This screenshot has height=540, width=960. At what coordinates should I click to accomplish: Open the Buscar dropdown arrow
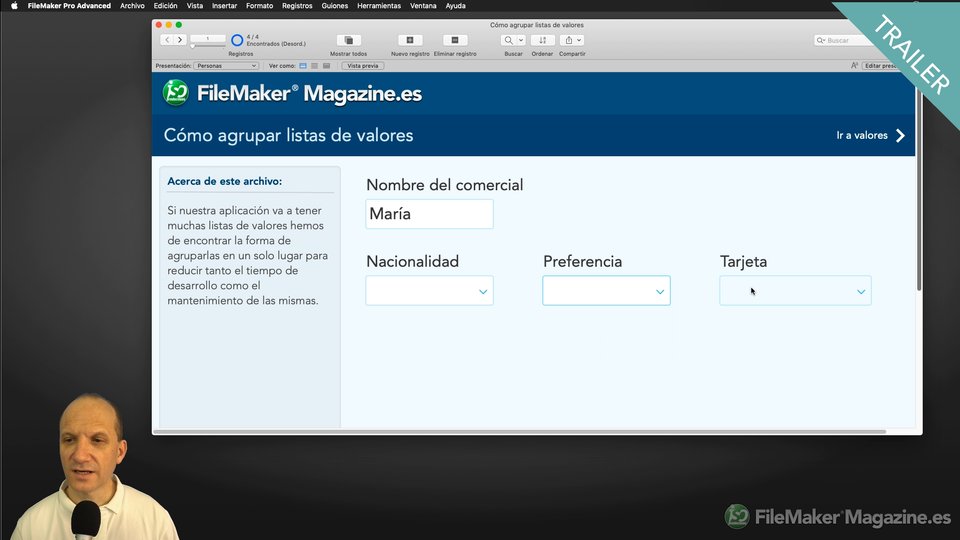521,40
